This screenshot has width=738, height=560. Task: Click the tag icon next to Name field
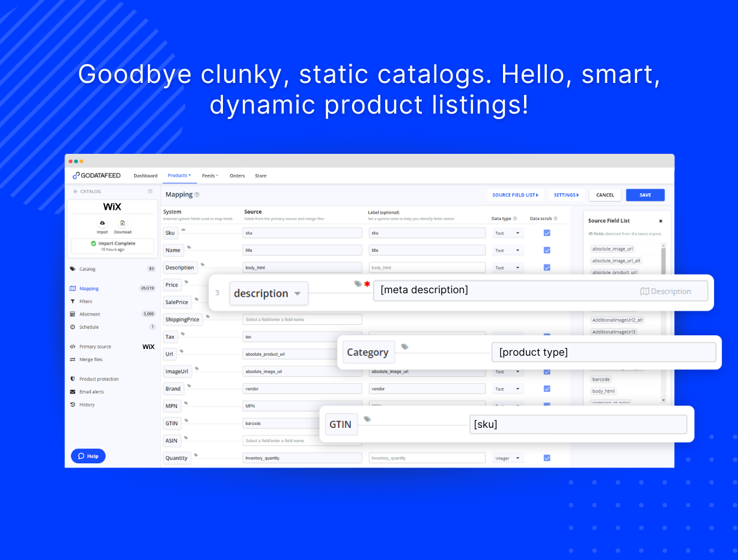189,247
